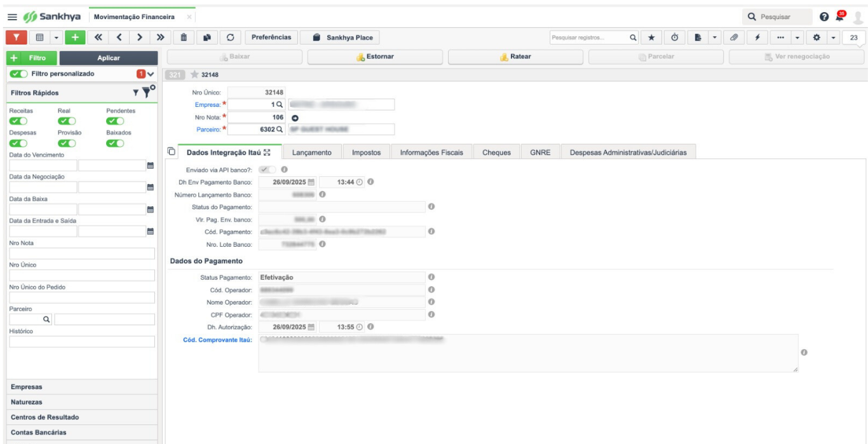Open the Informações Fiscais tab
The width and height of the screenshot is (868, 444).
[431, 153]
